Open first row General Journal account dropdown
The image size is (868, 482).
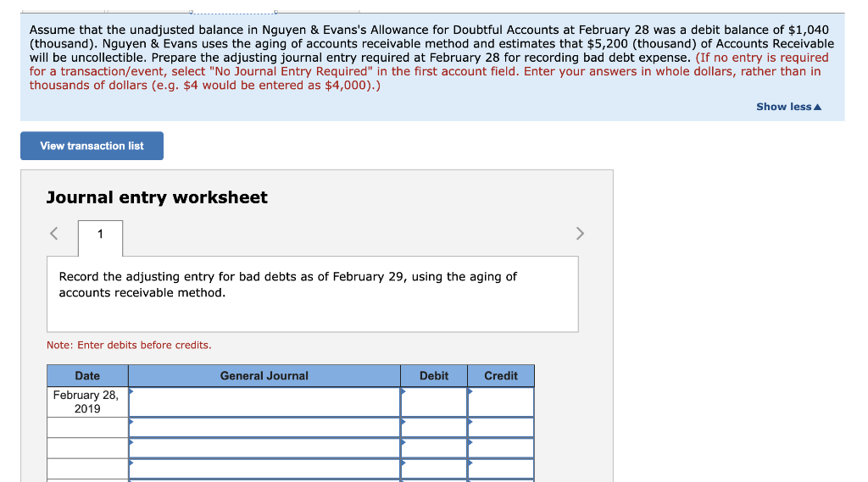pyautogui.click(x=264, y=402)
